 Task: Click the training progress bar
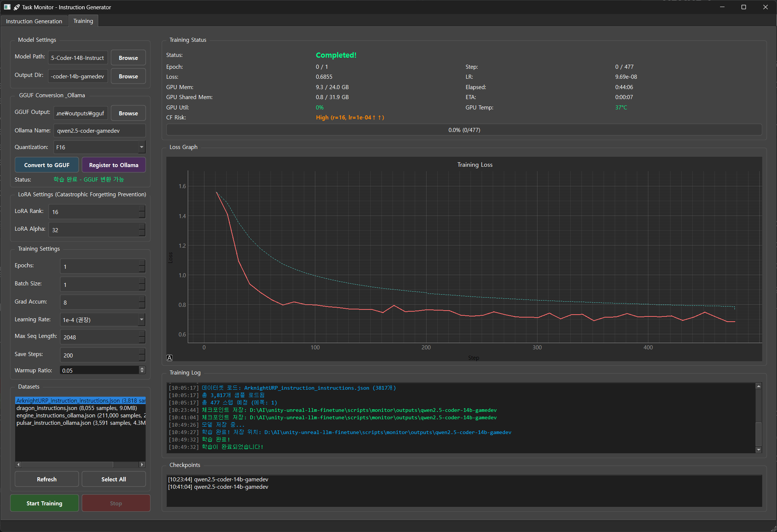[x=464, y=130]
